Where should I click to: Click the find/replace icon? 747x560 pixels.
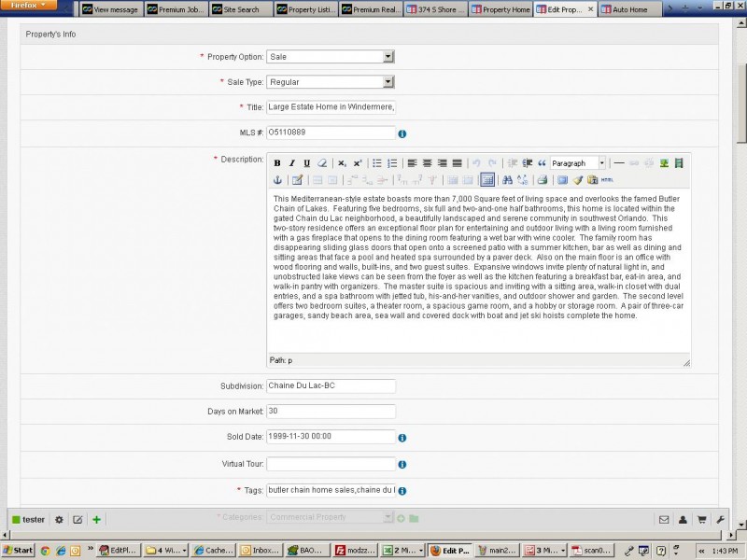[x=522, y=180]
